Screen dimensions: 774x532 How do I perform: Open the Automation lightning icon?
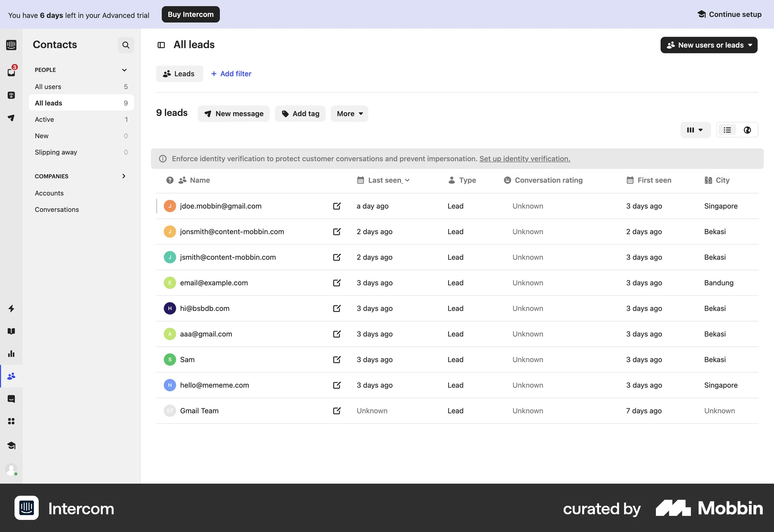(x=11, y=308)
